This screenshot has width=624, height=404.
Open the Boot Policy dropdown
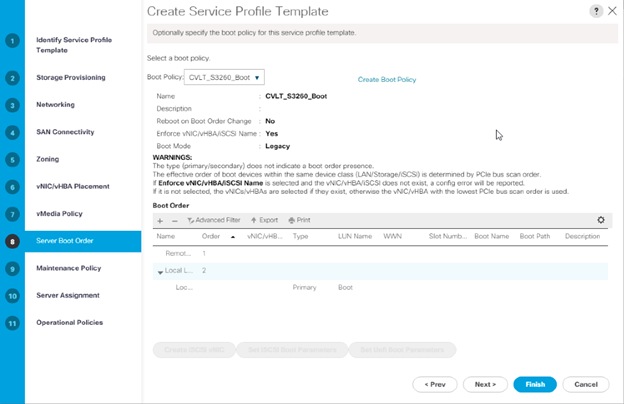225,77
